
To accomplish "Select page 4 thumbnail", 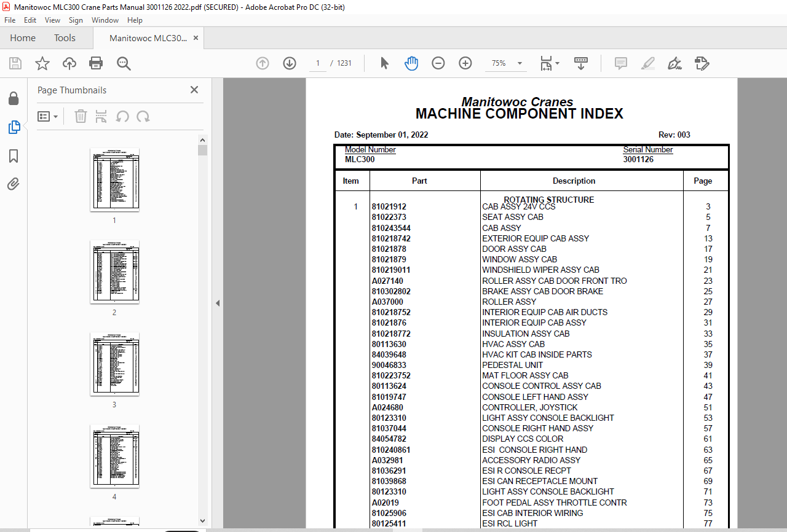I will tap(114, 456).
